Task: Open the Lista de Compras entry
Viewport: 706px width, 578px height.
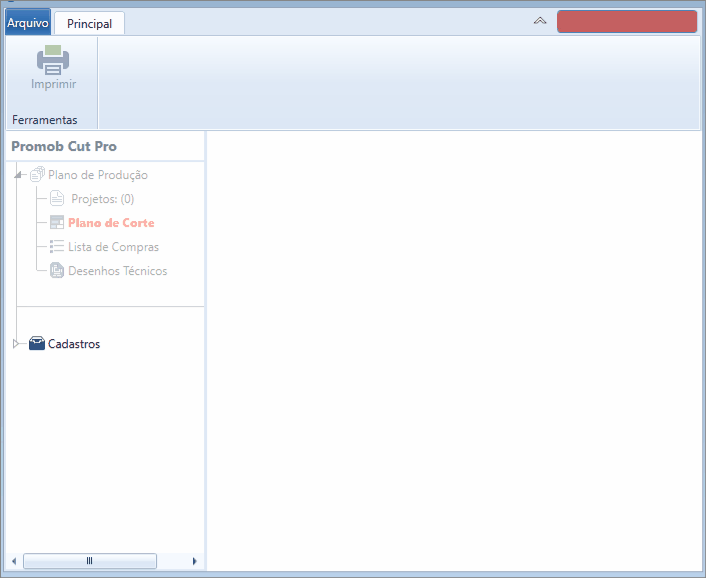Action: point(113,247)
